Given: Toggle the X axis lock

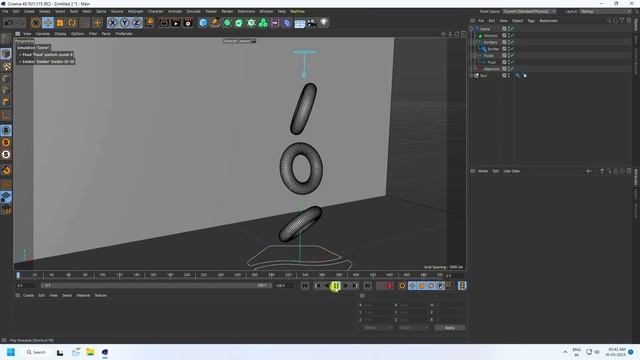Looking at the screenshot, I should (x=113, y=23).
